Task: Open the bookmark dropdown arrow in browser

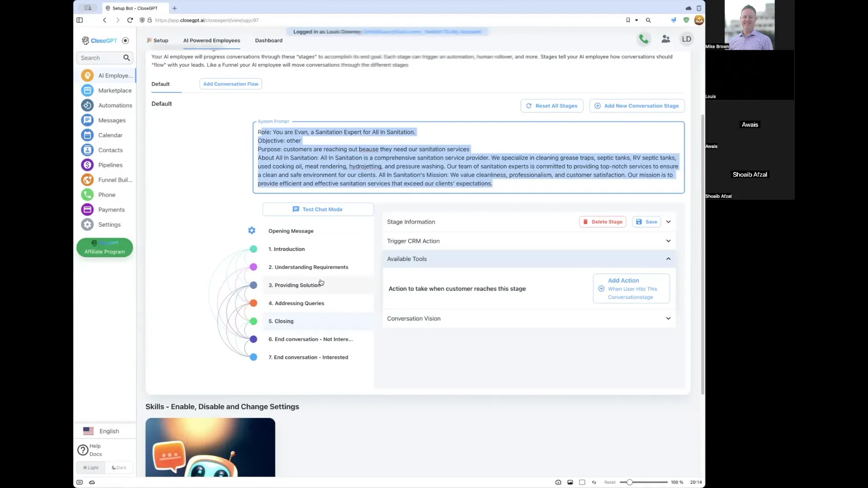Action: click(637, 20)
